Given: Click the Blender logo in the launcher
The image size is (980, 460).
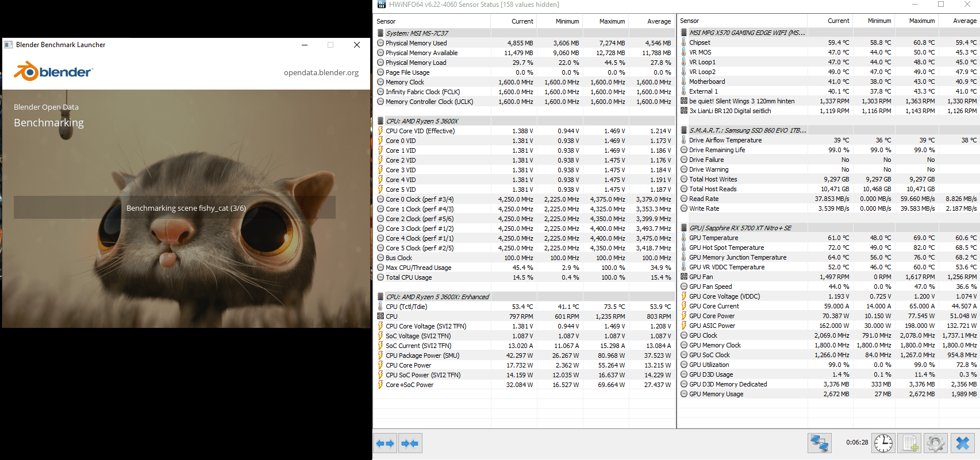Looking at the screenshot, I should [53, 72].
